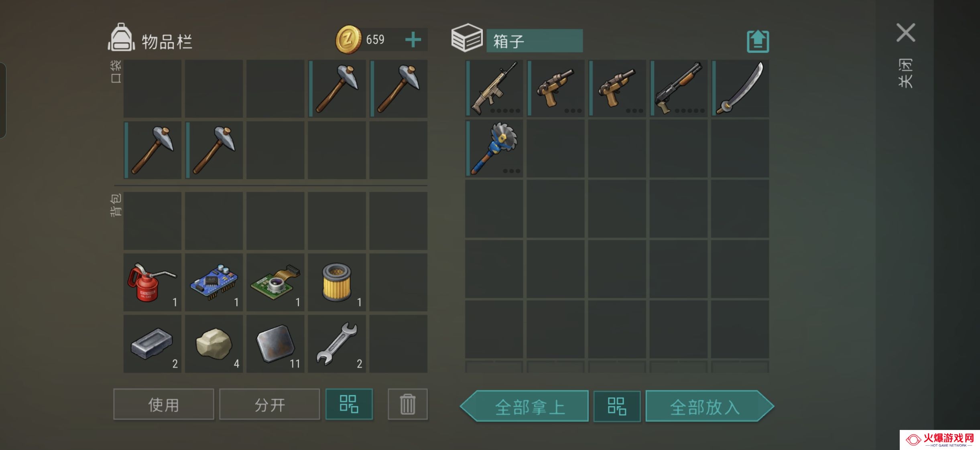The image size is (980, 450).
Task: Select the yellow air filter item
Action: [337, 282]
